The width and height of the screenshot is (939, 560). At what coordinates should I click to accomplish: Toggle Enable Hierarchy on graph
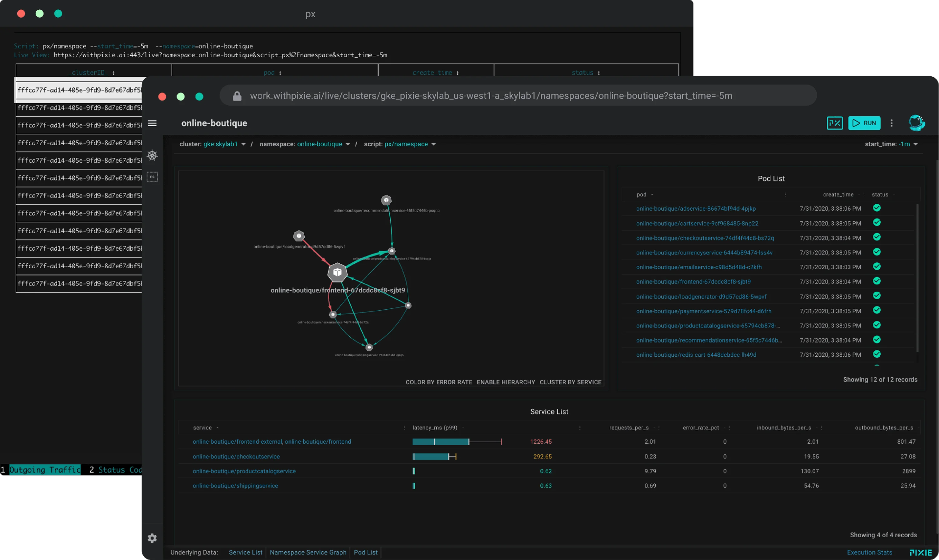(506, 382)
